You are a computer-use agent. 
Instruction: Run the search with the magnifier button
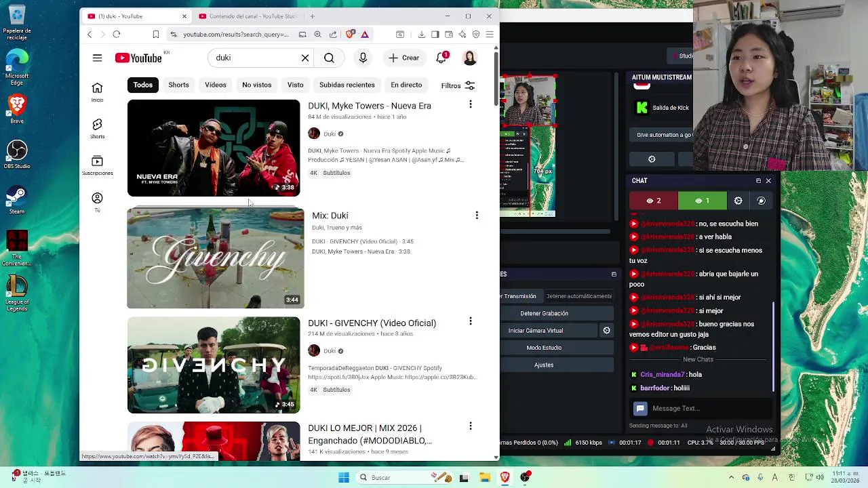tap(329, 58)
